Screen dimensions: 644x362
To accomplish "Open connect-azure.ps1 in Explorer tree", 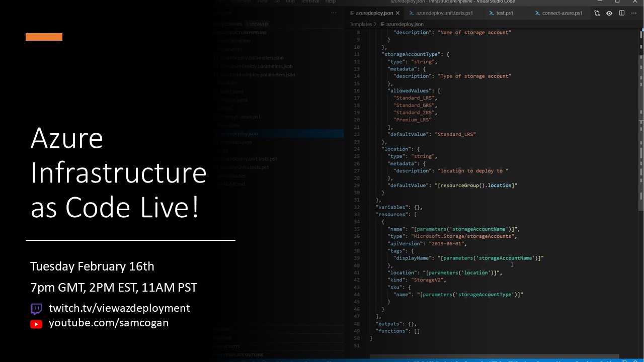I will tap(240, 117).
